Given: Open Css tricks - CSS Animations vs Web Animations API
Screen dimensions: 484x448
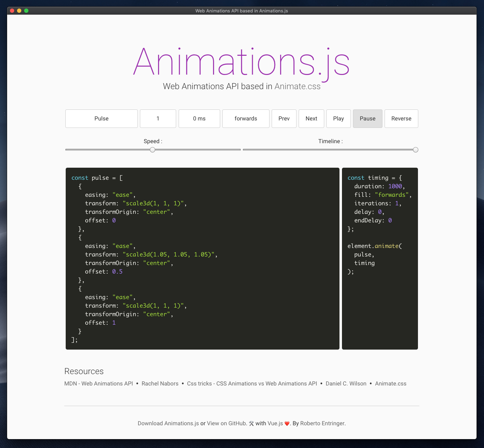Looking at the screenshot, I should pyautogui.click(x=252, y=384).
